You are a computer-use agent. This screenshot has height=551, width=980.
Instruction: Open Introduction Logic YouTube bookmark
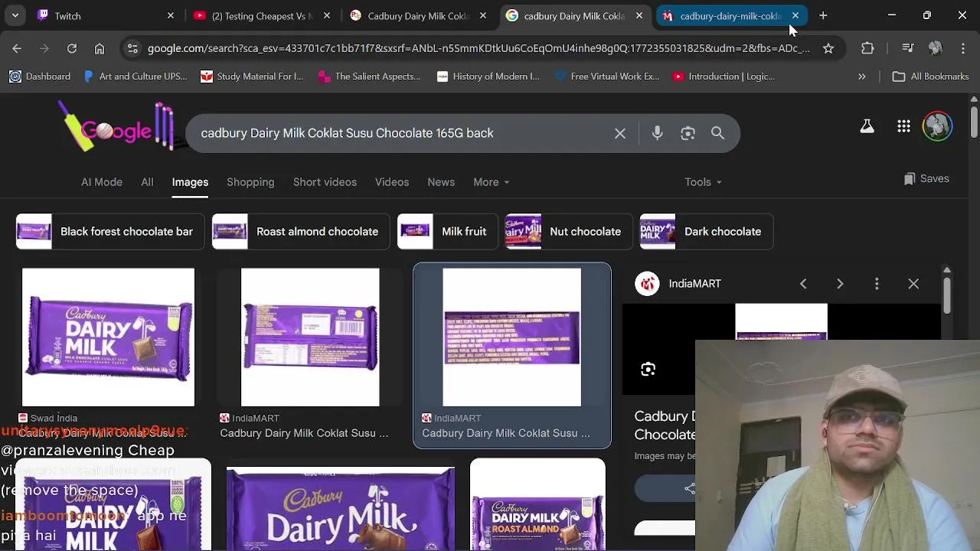724,77
